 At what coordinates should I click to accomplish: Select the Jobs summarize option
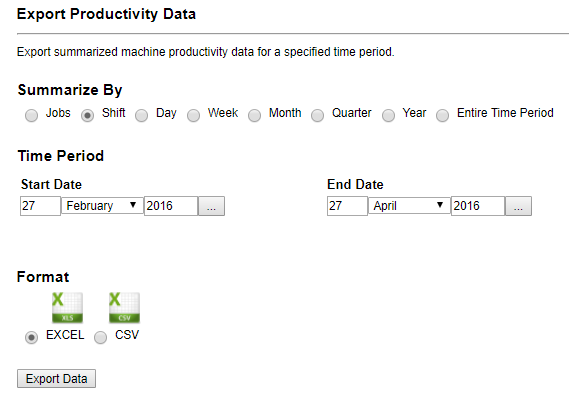click(x=32, y=115)
